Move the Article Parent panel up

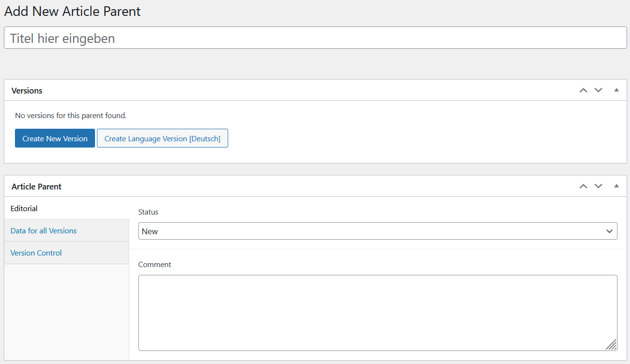click(x=583, y=186)
